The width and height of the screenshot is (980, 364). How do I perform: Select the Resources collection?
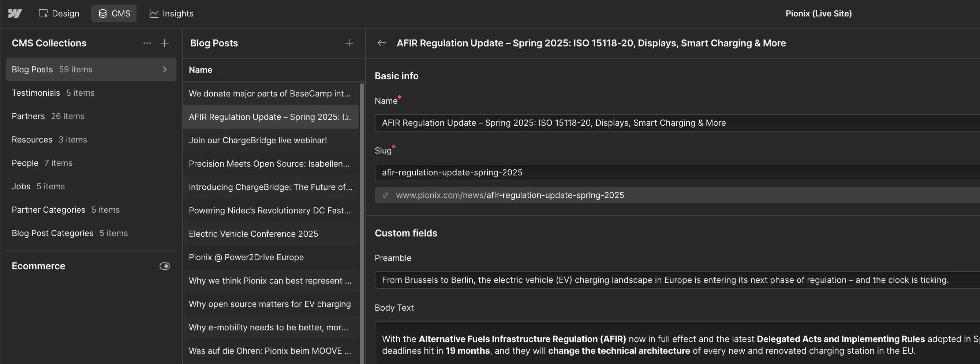[91, 140]
